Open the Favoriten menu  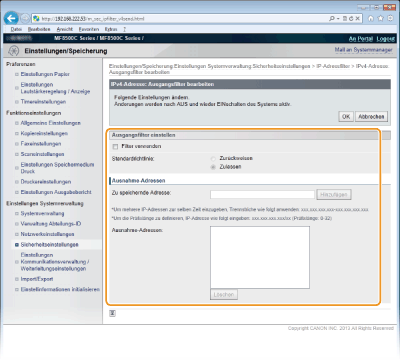(x=89, y=29)
